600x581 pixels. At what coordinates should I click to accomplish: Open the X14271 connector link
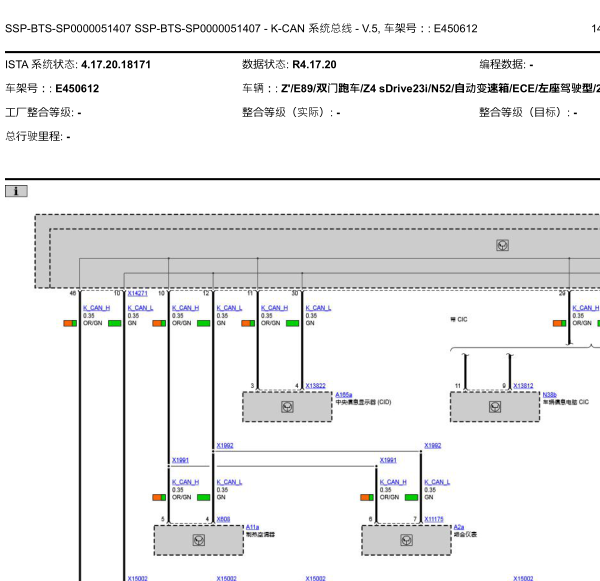[x=137, y=293]
